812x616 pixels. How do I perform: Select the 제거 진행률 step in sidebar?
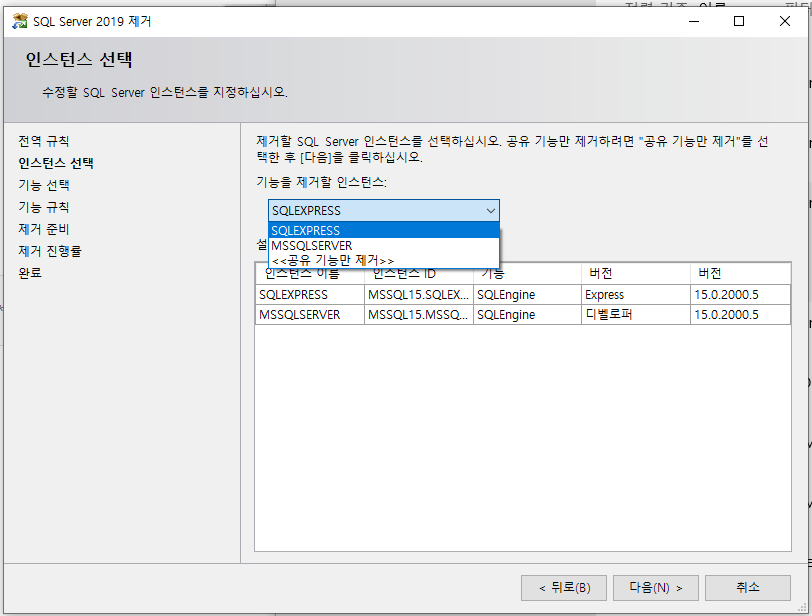[x=50, y=251]
